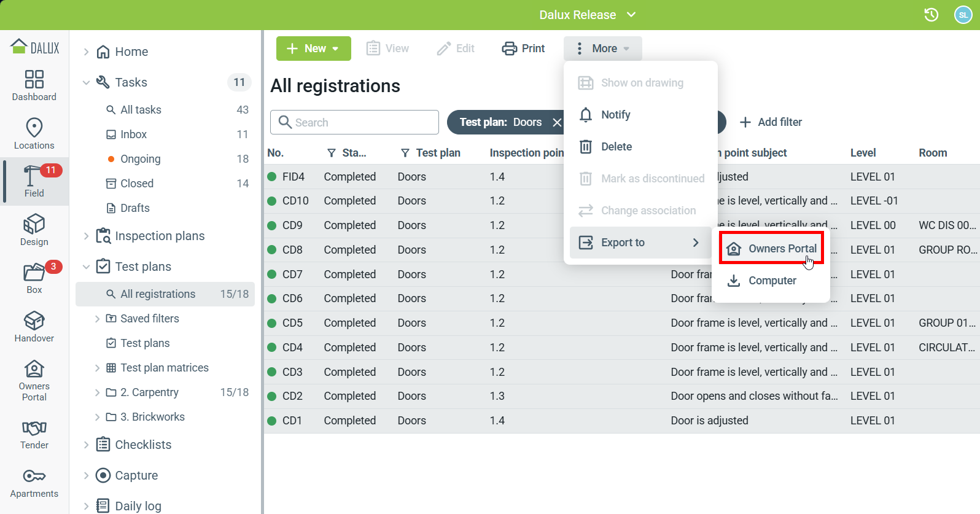This screenshot has height=514, width=980.
Task: Open the Box module
Action: (34, 278)
